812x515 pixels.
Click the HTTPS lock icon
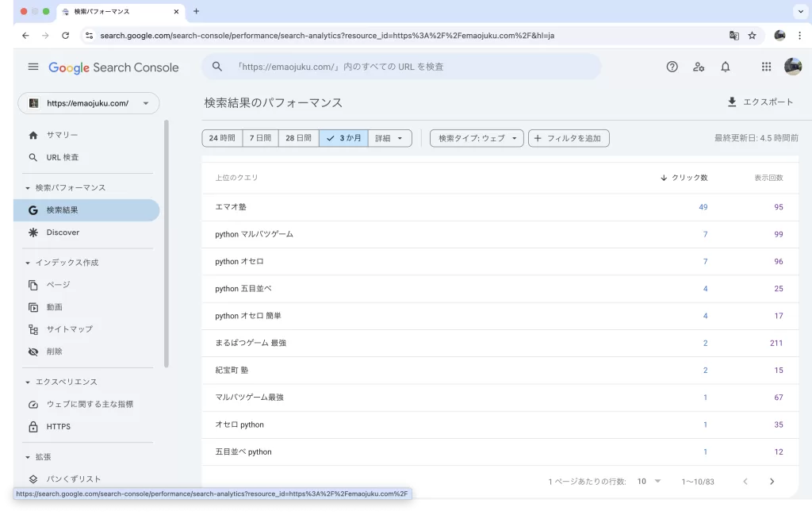pos(33,427)
